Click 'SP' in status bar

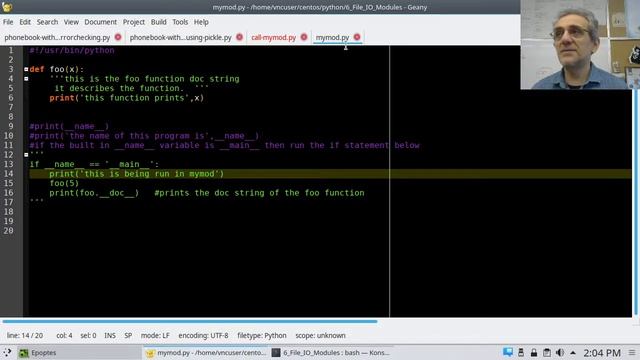click(x=128, y=336)
